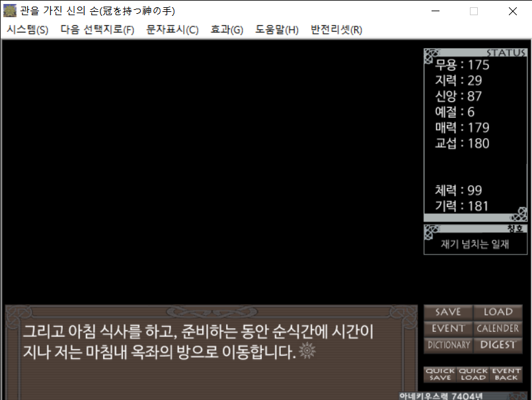Click the 아네키우스력 7404년 date label

point(441,396)
